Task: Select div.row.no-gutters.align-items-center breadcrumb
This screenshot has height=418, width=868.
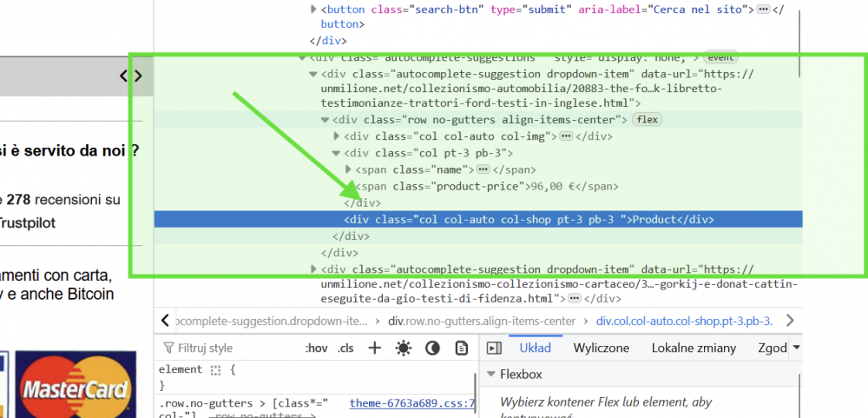Action: pos(482,321)
